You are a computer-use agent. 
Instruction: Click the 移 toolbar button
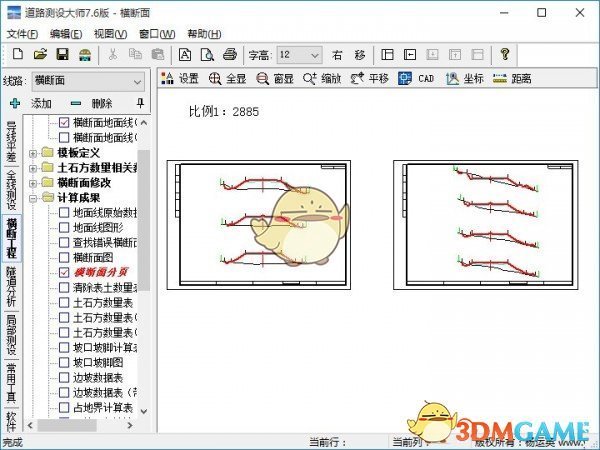(360, 55)
